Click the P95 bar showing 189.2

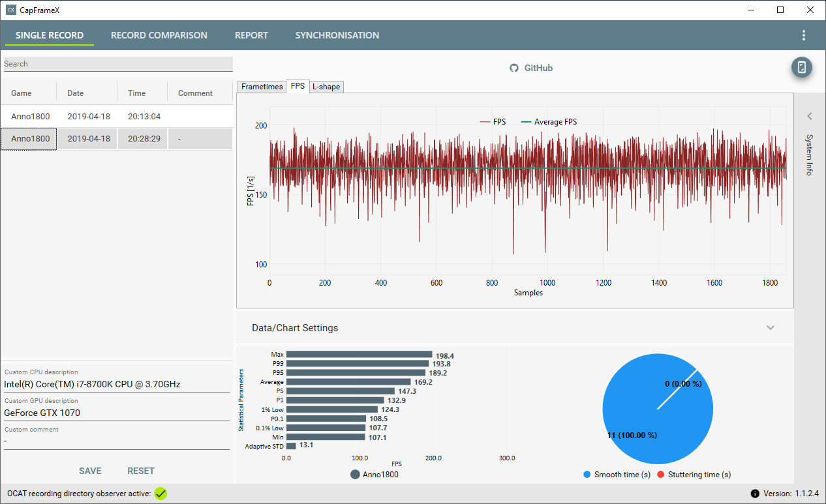(x=356, y=373)
